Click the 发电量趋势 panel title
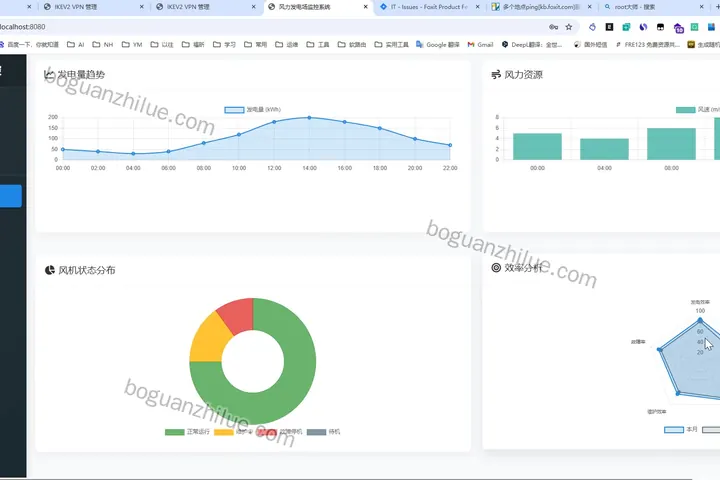 pos(81,74)
